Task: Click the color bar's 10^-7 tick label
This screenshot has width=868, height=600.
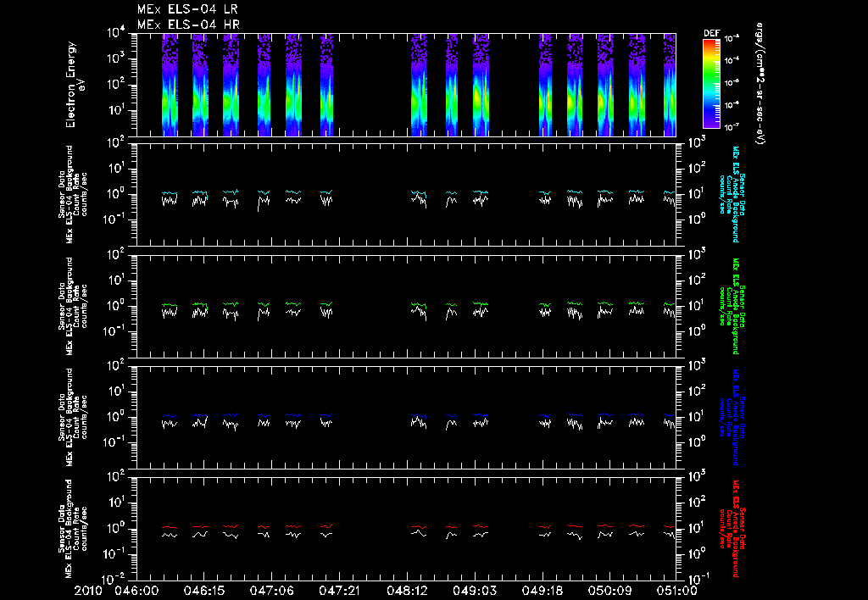Action: 732,127
